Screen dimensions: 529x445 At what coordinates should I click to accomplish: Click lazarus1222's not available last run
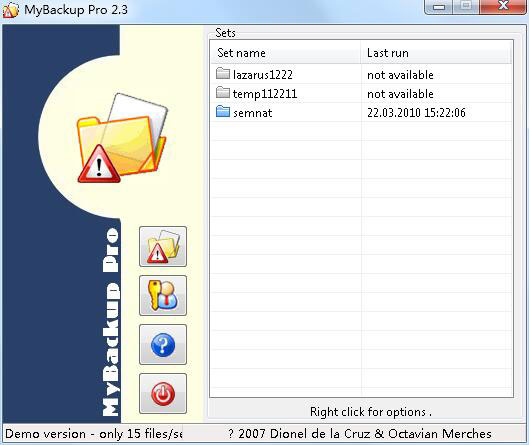coord(400,75)
